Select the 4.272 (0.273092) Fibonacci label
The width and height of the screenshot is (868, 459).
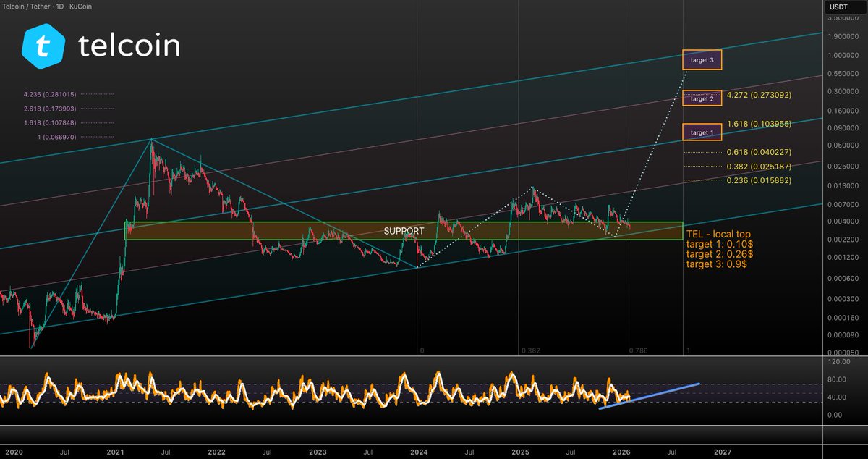tap(759, 95)
